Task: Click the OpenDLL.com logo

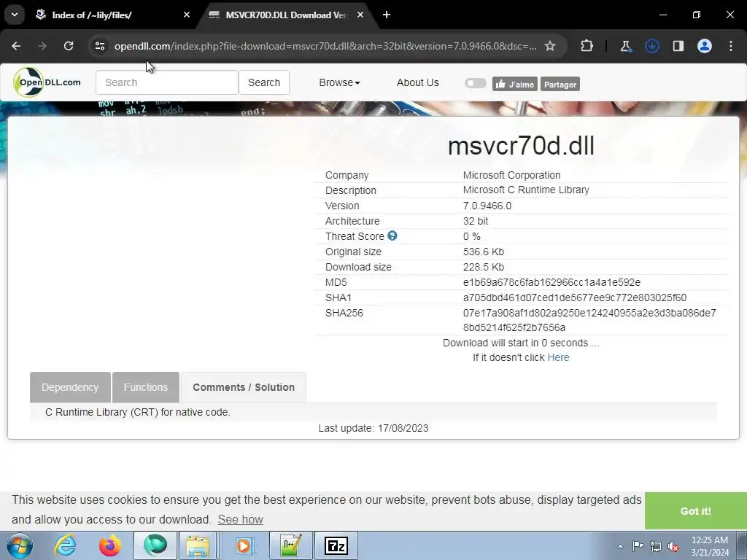Action: tap(47, 82)
